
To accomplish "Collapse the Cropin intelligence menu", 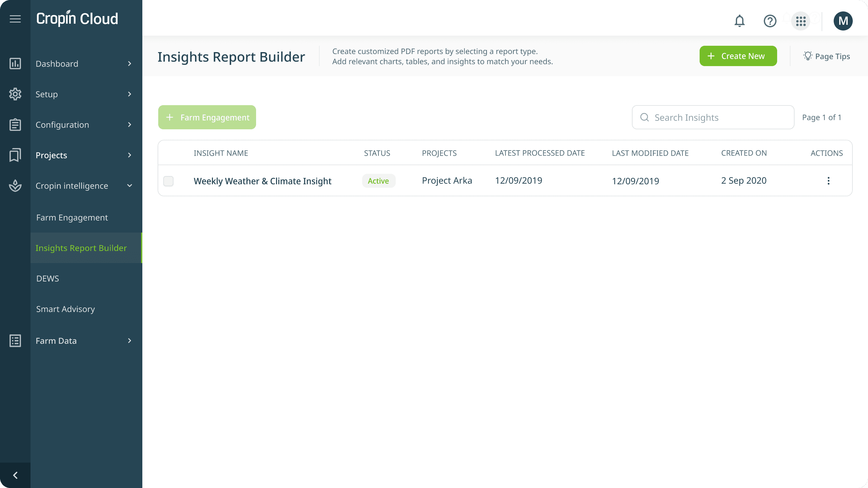I will [x=129, y=186].
